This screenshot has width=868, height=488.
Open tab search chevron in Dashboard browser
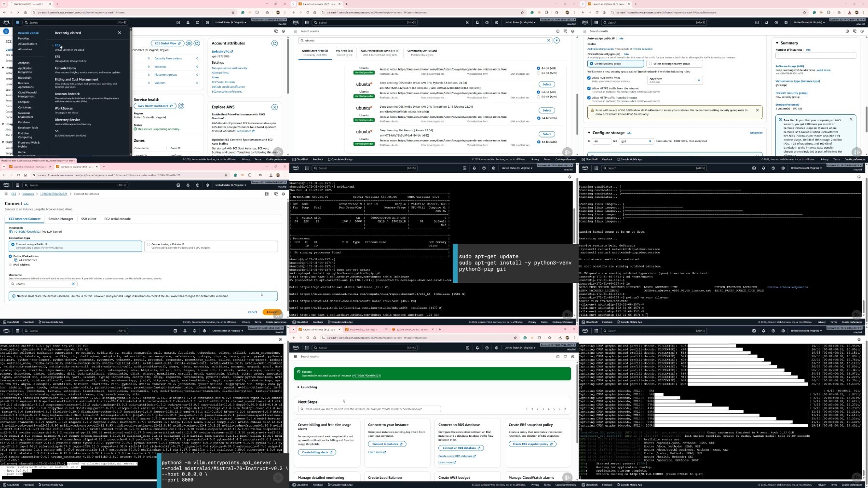4,4
